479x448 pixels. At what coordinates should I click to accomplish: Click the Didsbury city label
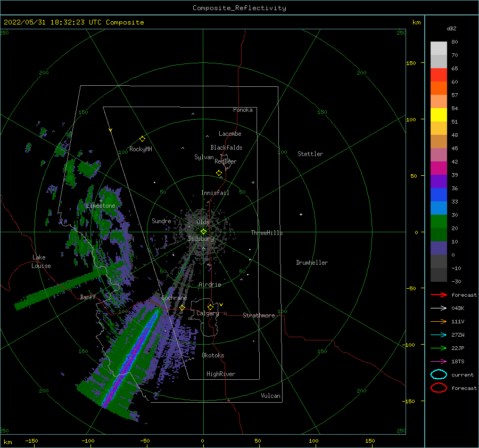pyautogui.click(x=201, y=239)
